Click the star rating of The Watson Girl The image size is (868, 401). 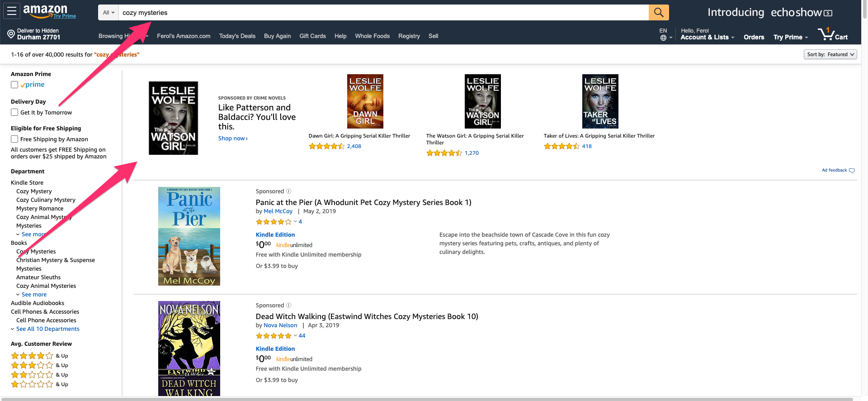(x=444, y=153)
